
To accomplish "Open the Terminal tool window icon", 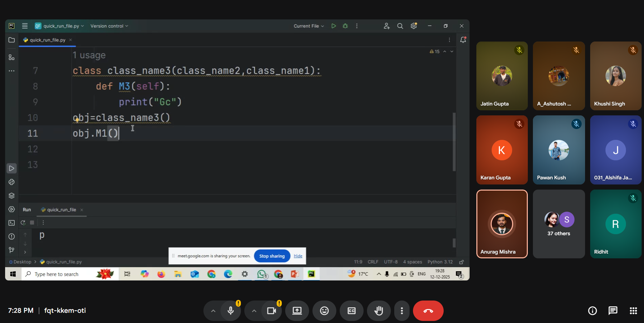I will tap(11, 223).
